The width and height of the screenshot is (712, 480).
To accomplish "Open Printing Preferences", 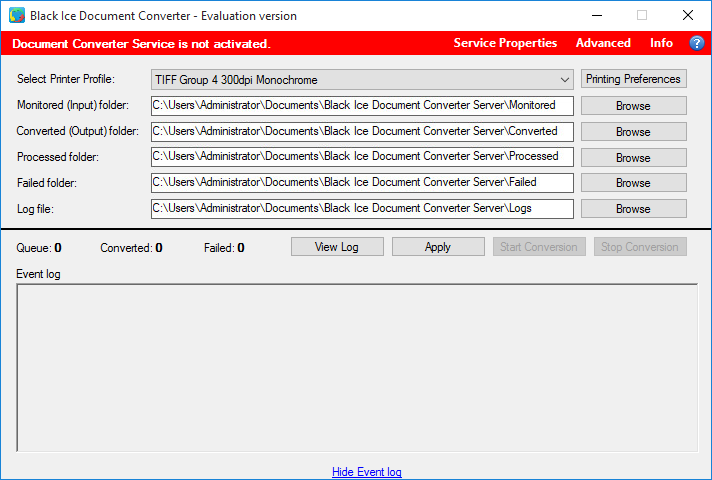I will click(x=633, y=79).
